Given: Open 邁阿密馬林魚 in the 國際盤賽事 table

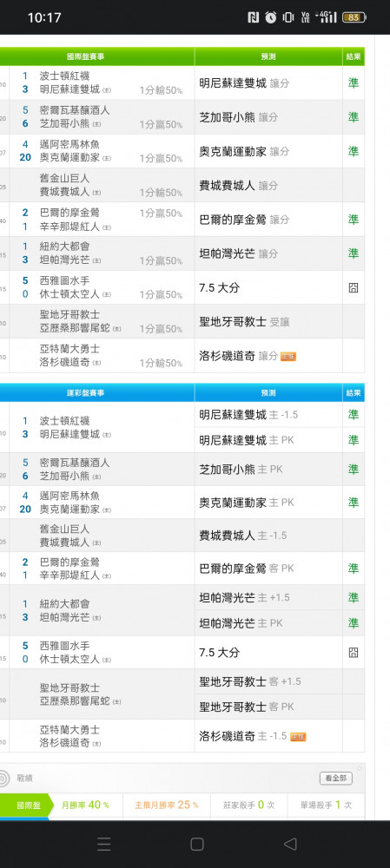Looking at the screenshot, I should tap(69, 144).
